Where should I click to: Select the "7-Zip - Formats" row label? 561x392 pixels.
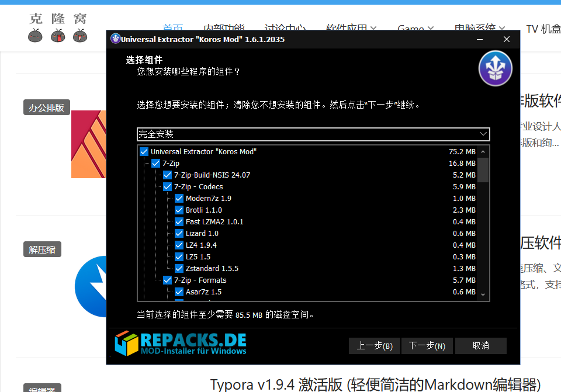click(x=200, y=280)
